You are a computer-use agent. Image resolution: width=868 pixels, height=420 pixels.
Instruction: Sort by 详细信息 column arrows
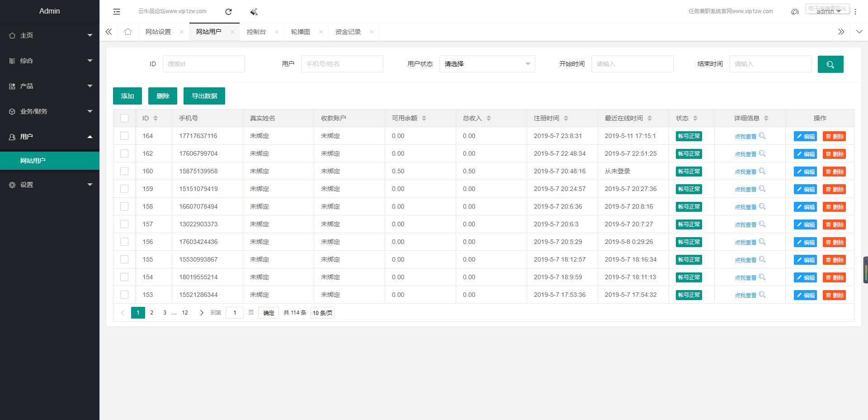click(x=766, y=118)
